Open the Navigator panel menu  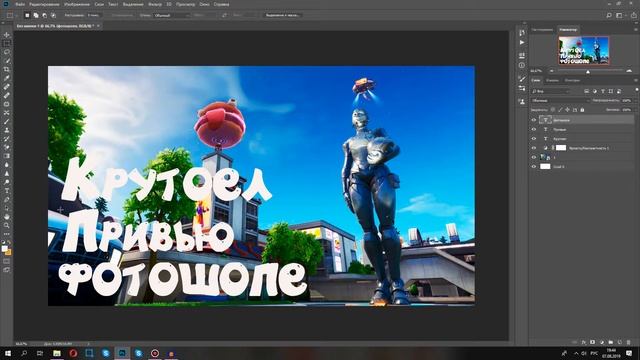pos(636,30)
